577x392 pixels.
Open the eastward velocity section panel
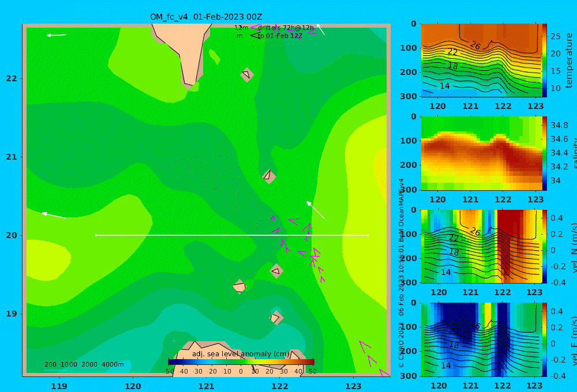click(481, 340)
